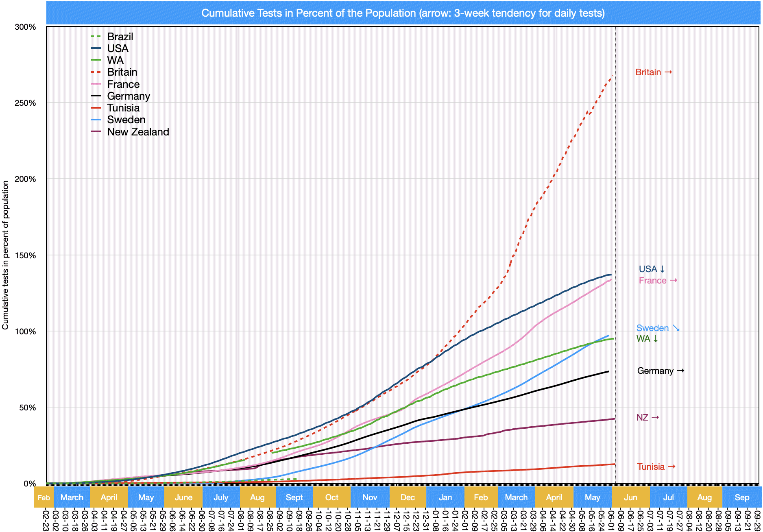Click the Jan month block on timeline
This screenshot has width=763, height=532.
pos(445,497)
